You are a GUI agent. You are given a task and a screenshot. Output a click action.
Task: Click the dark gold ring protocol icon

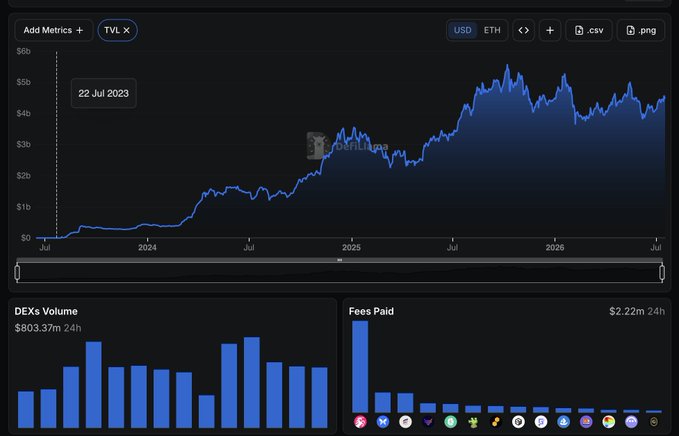(654, 421)
